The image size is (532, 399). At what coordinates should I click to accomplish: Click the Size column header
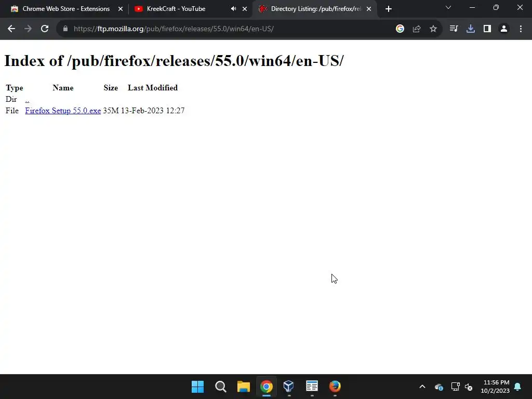point(111,88)
